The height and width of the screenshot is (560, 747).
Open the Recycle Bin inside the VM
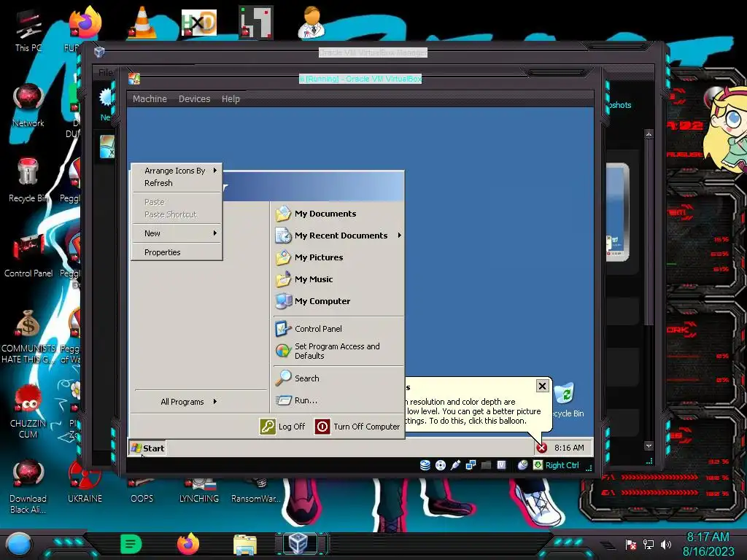567,400
